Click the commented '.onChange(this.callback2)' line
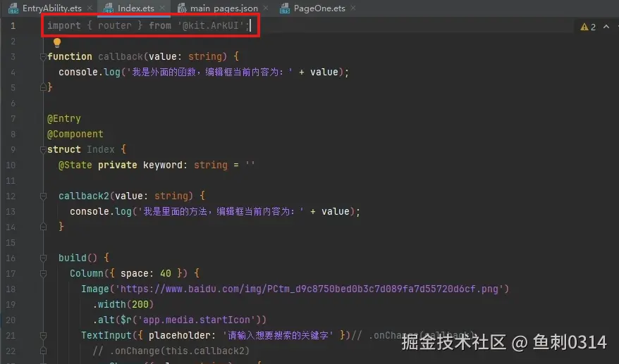Viewport: 619px width, 364px height. pyautogui.click(x=171, y=351)
